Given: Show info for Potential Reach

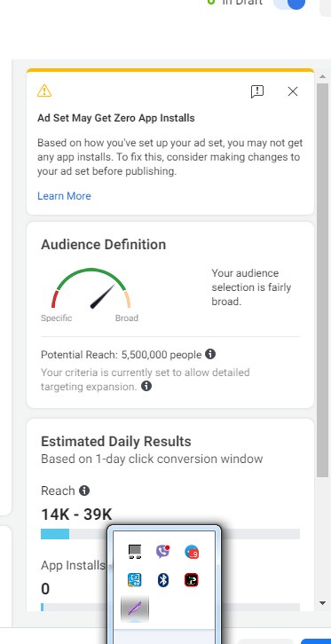Looking at the screenshot, I should (x=210, y=354).
